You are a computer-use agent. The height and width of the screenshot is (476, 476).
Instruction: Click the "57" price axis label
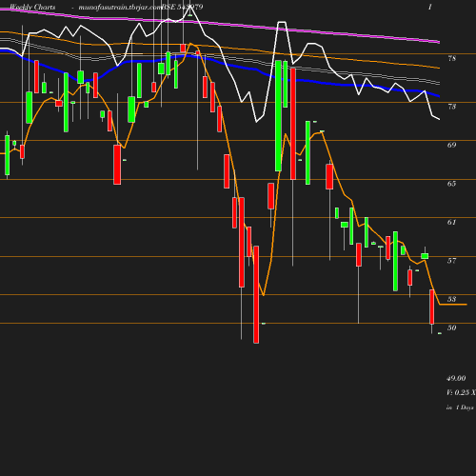[x=452, y=261]
